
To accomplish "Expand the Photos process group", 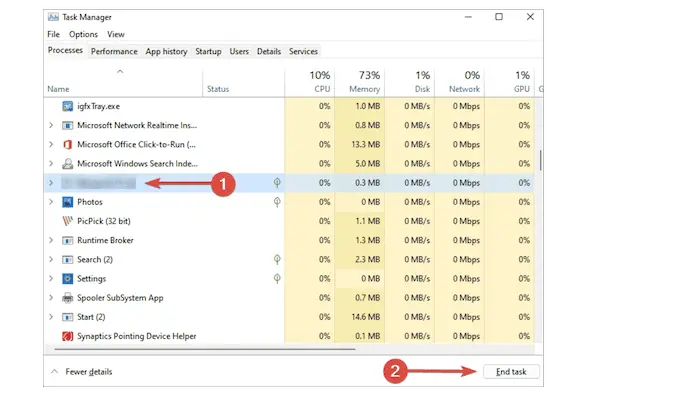I will tap(51, 202).
